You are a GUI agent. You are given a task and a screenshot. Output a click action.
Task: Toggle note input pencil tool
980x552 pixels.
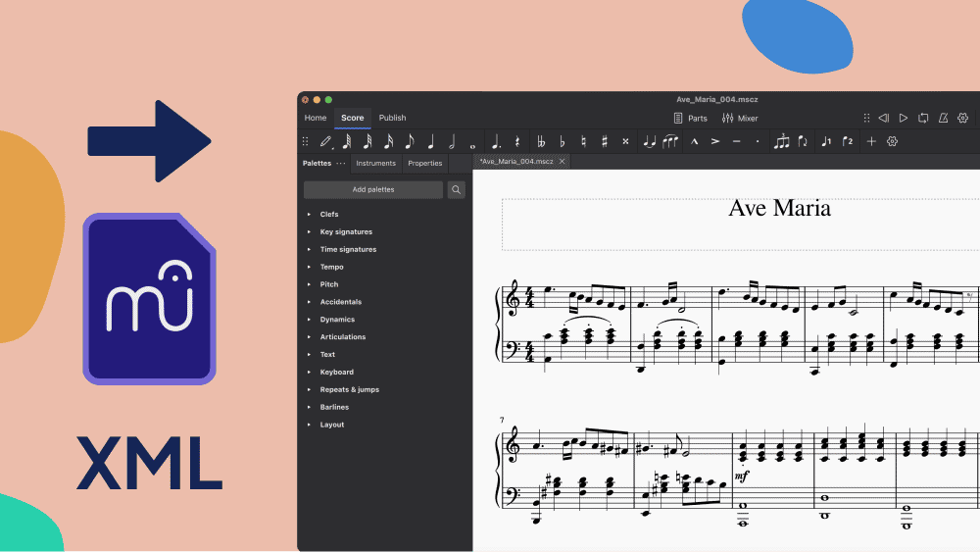325,142
